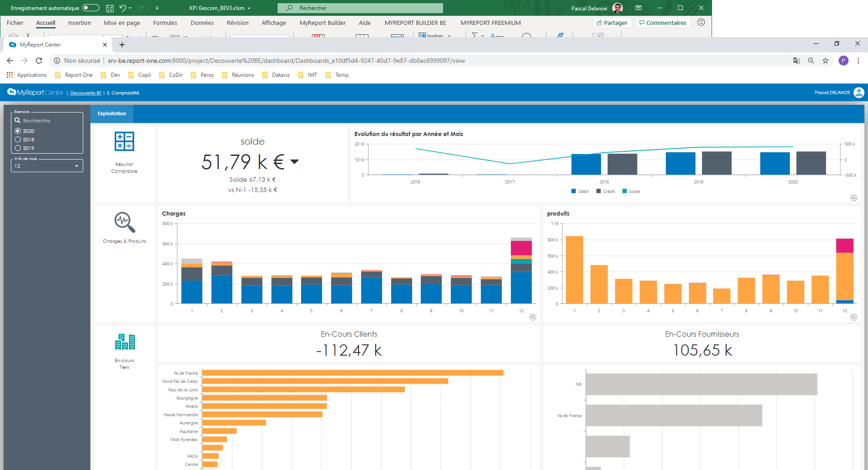Open the Aide ribbon tab
The width and height of the screenshot is (868, 470).
(365, 23)
